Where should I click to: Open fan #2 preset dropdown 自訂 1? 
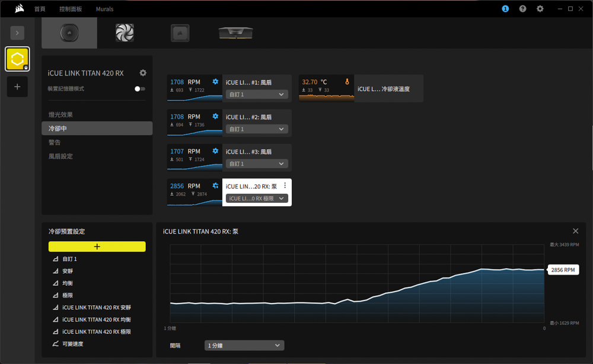tap(256, 129)
